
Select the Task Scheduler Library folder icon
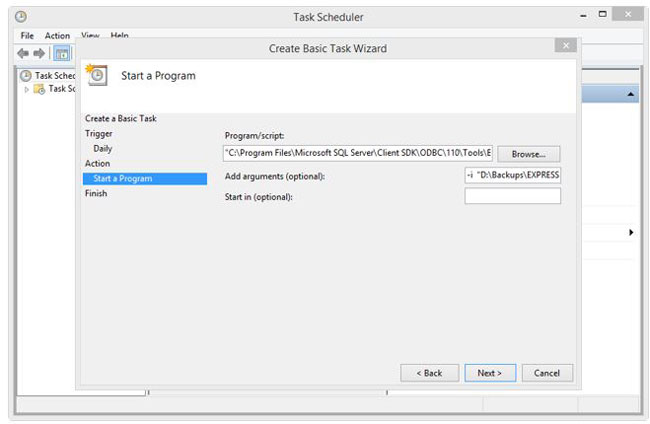coord(39,89)
